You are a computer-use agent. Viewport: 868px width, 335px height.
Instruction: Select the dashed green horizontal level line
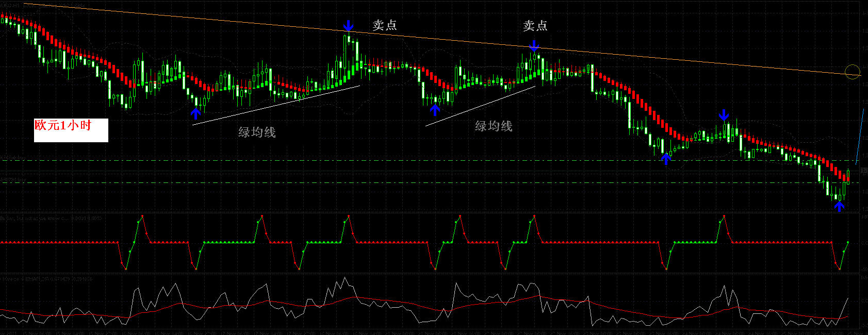pos(431,183)
